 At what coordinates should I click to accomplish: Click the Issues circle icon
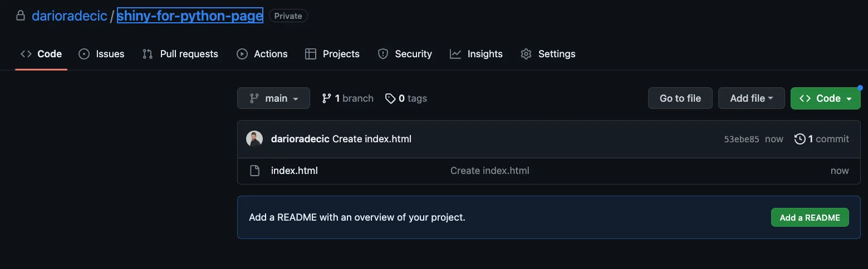click(84, 54)
